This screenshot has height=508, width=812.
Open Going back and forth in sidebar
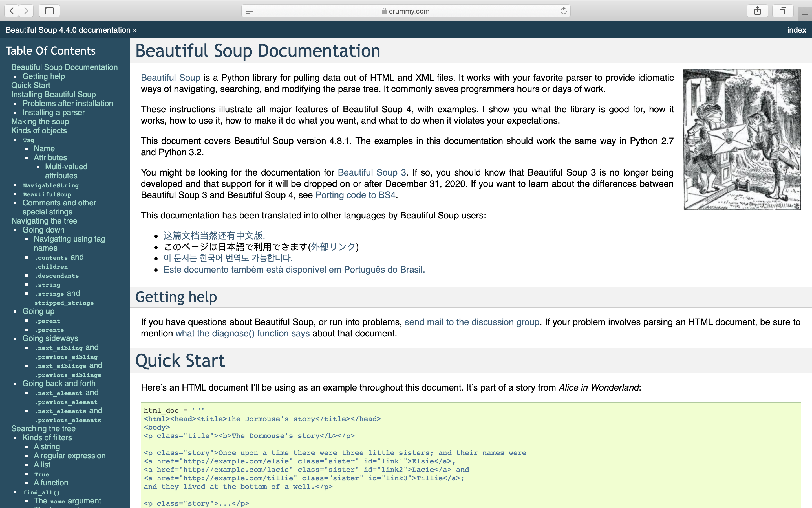[x=59, y=383]
